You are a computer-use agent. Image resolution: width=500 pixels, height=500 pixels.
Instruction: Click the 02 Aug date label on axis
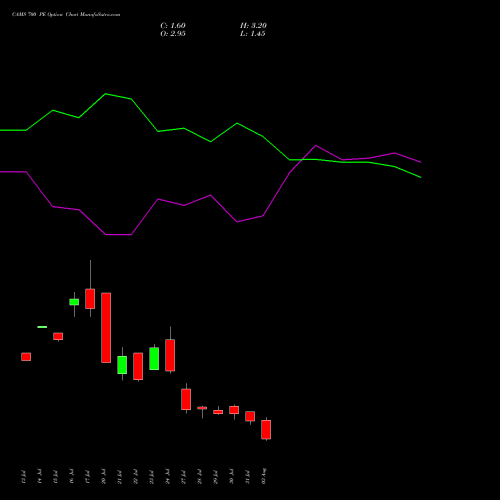click(x=264, y=476)
